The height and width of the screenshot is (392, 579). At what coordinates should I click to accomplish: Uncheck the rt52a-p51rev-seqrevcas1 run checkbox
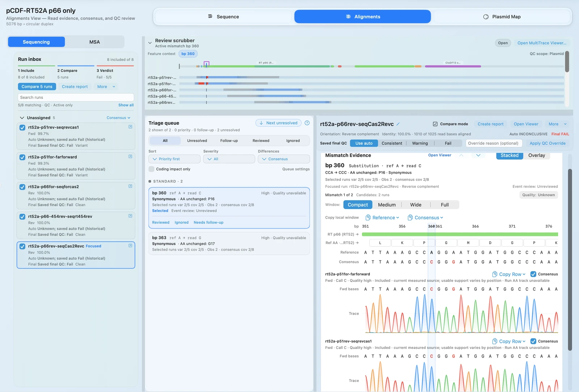click(x=22, y=128)
